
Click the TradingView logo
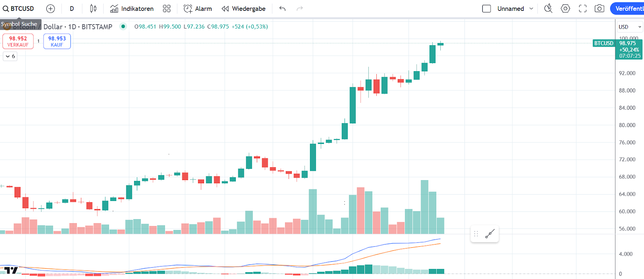pyautogui.click(x=10, y=270)
